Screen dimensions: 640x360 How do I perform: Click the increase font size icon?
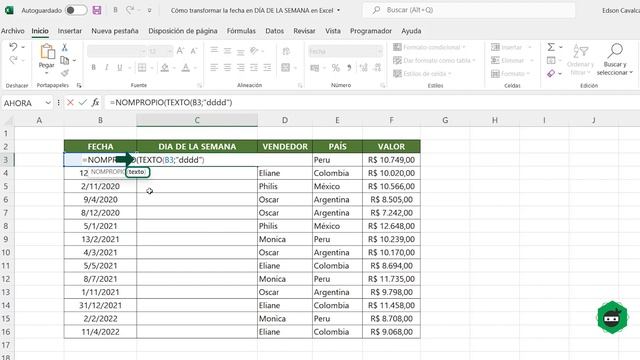click(x=180, y=51)
